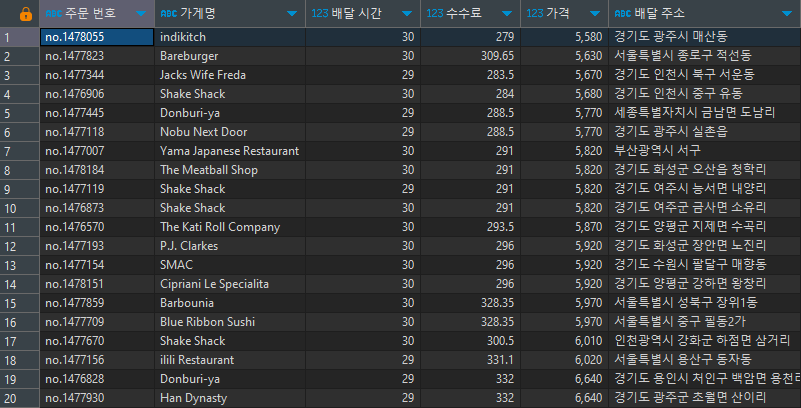801x408 pixels.
Task: Click the 123 type icon of 배달 시간
Action: 319,14
